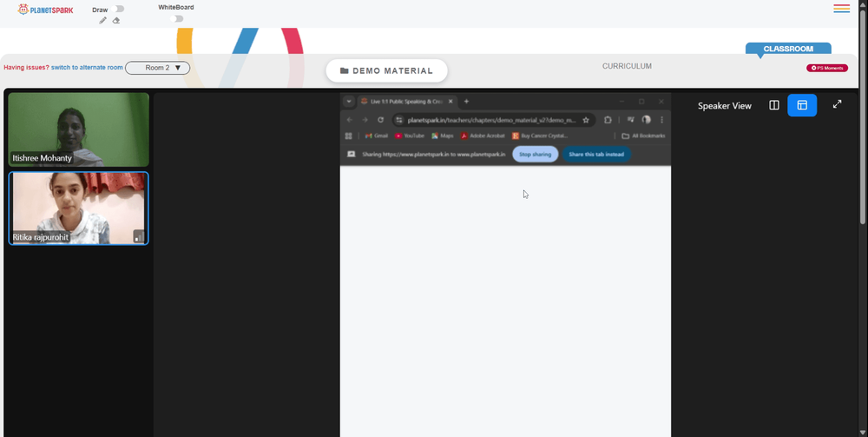This screenshot has height=437, width=868.
Task: Click the browser forward arrow
Action: pyautogui.click(x=365, y=120)
